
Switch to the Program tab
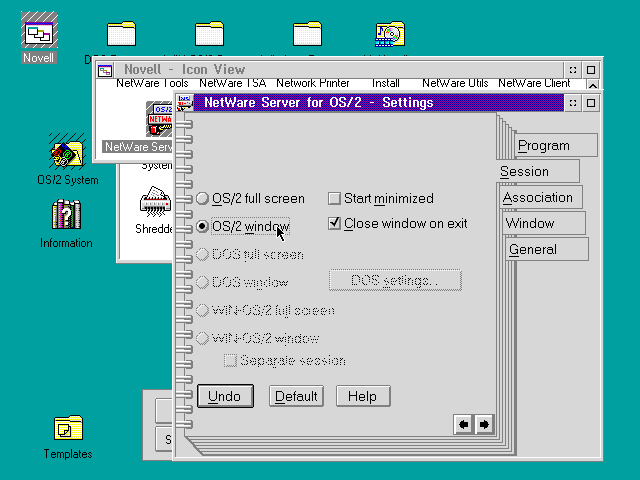click(556, 145)
